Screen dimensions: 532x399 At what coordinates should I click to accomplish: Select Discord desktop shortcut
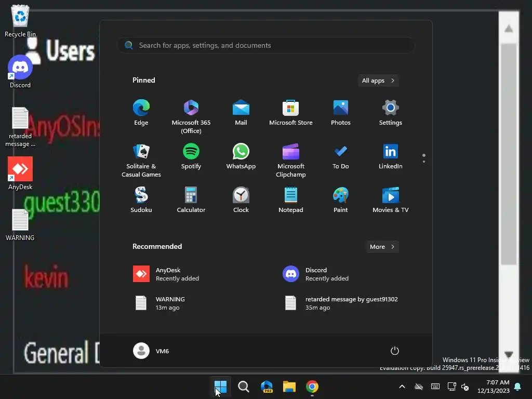pos(20,72)
